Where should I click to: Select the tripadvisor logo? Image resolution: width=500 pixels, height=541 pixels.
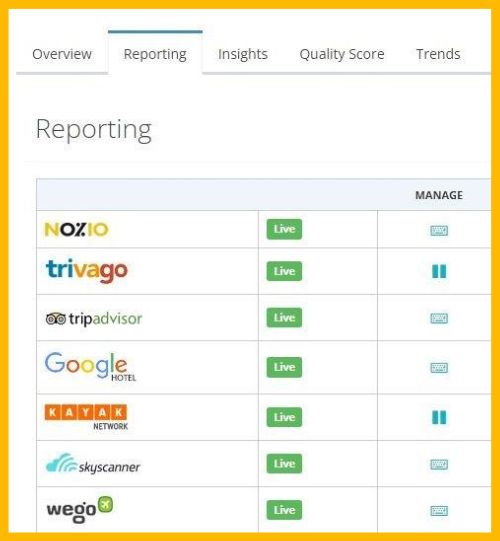click(x=94, y=318)
